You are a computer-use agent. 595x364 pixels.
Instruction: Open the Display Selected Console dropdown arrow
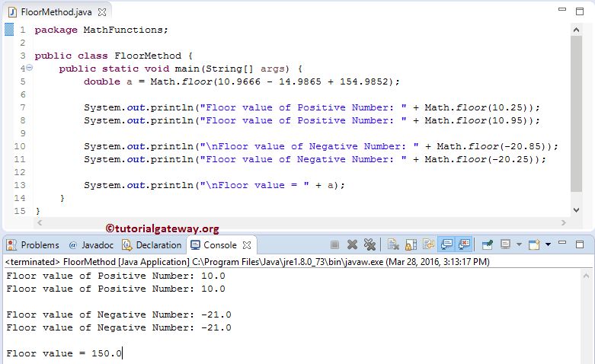[x=519, y=244]
